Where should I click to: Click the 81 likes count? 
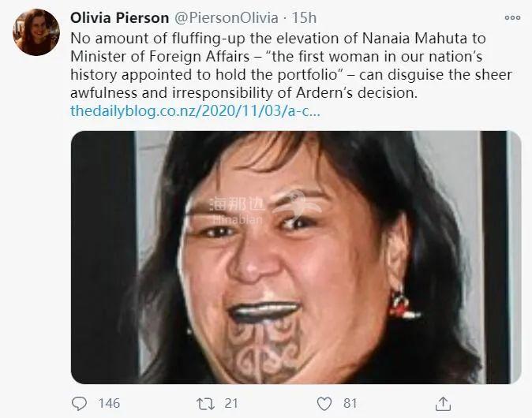[350, 403]
